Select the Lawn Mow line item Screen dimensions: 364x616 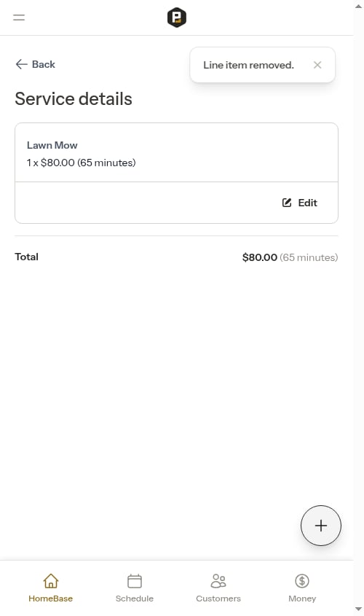176,152
